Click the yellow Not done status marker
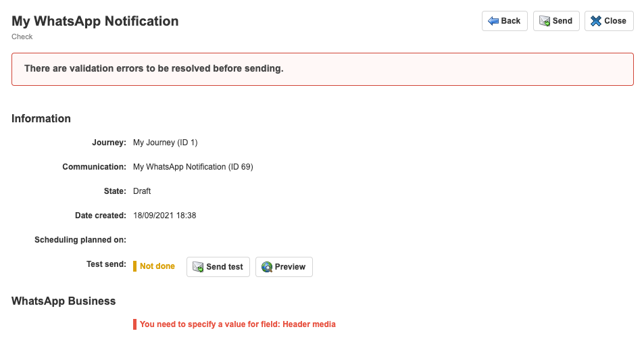Viewport: 644px width, 348px height. coord(134,266)
